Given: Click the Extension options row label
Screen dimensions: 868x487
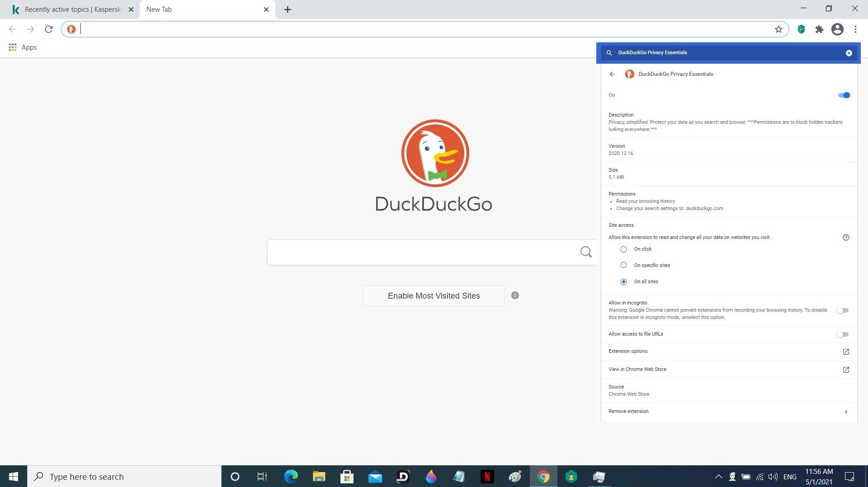Looking at the screenshot, I should pos(627,351).
